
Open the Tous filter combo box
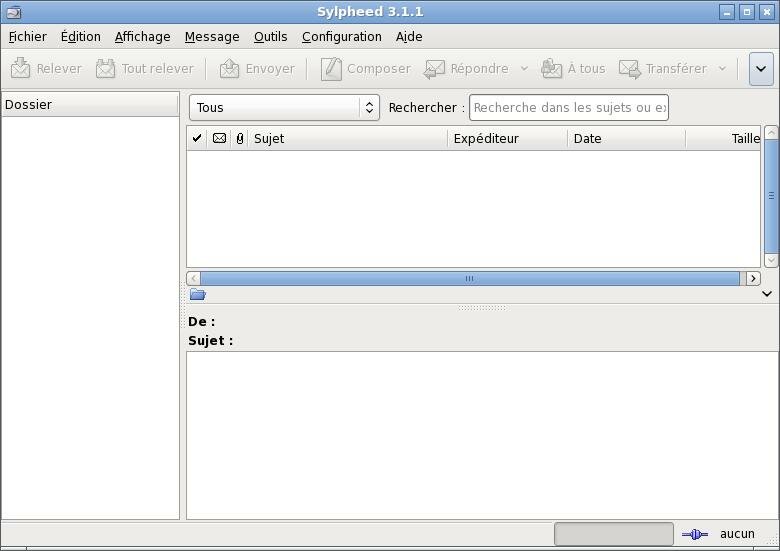284,107
